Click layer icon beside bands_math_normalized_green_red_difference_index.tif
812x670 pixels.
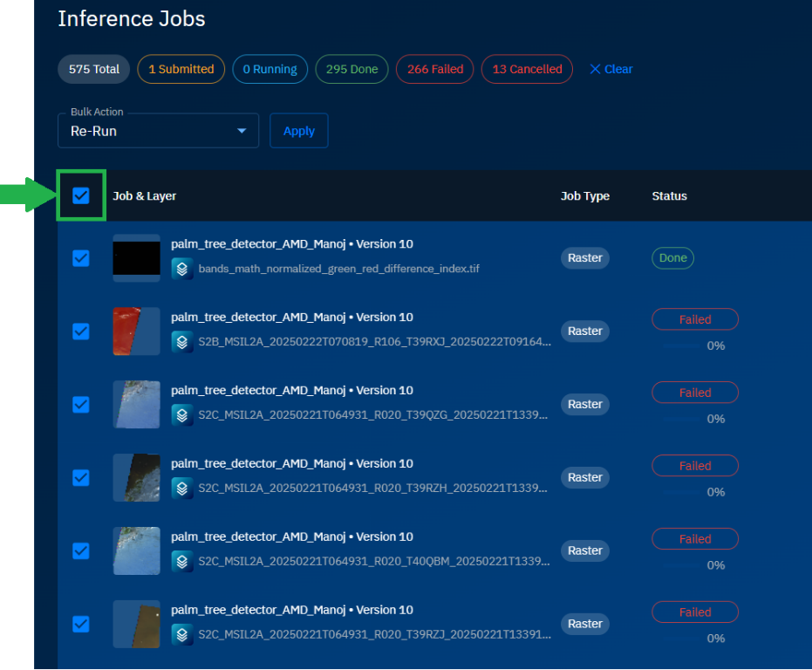coord(181,268)
